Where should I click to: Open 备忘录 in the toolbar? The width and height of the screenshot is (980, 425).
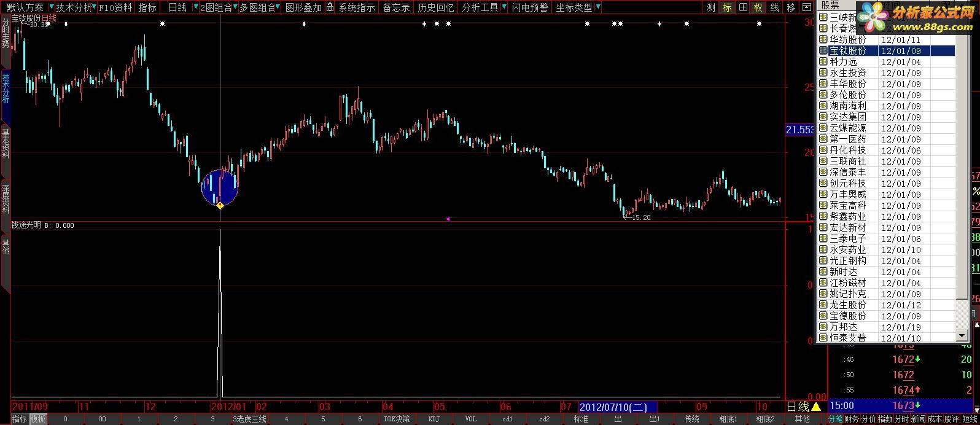pyautogui.click(x=396, y=7)
